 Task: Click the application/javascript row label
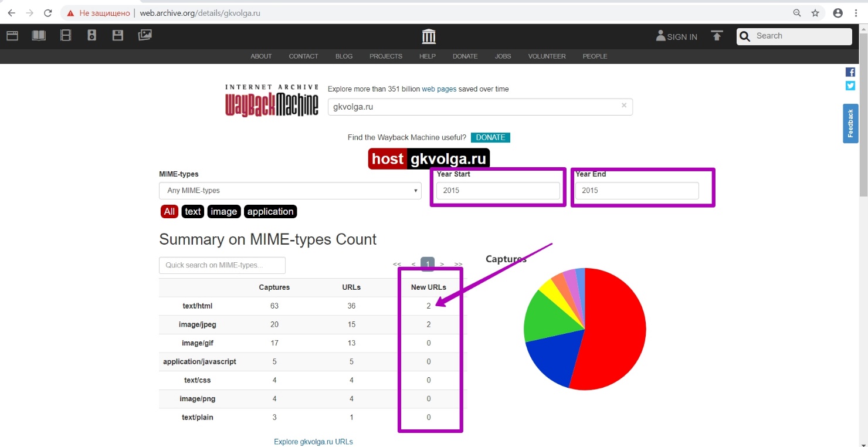[x=199, y=362]
